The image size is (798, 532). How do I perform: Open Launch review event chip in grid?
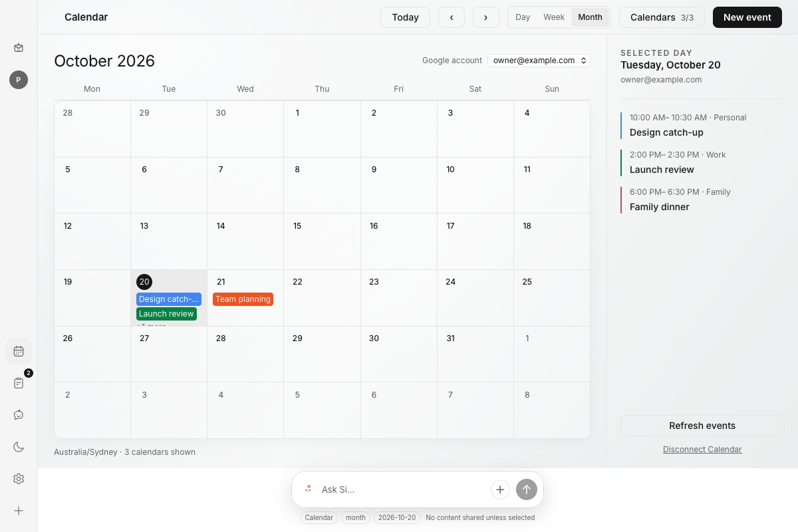(x=166, y=314)
